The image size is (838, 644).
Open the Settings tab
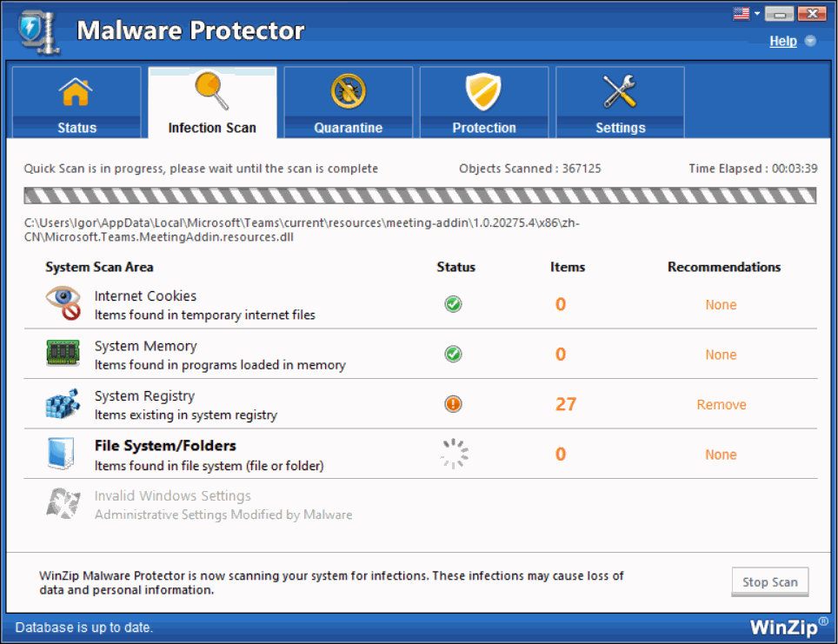coord(620,103)
